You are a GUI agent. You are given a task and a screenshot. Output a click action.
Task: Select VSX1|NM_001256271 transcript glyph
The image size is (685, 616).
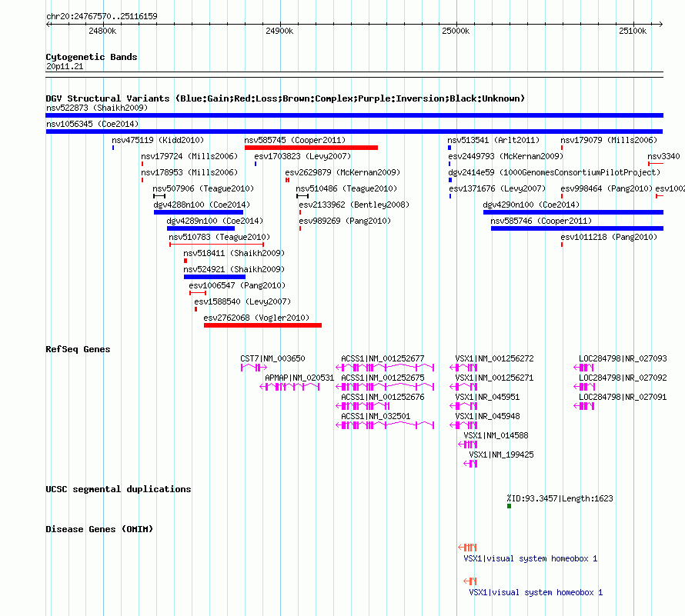click(x=463, y=387)
